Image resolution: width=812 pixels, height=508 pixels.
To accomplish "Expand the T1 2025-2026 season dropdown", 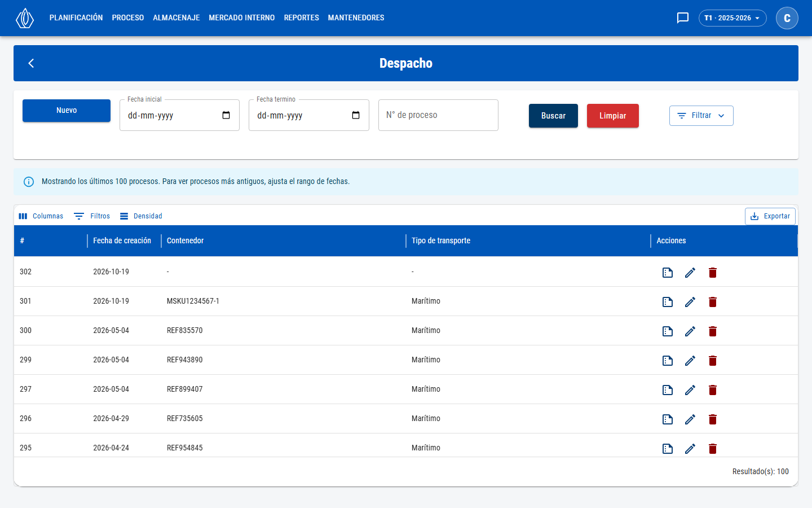I will point(732,18).
